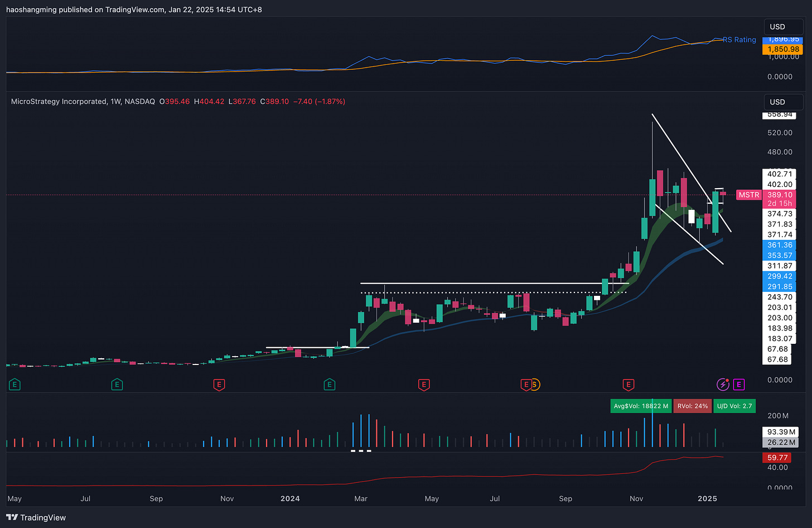
Task: Click the blue 361.36 moving average label
Action: click(x=780, y=245)
